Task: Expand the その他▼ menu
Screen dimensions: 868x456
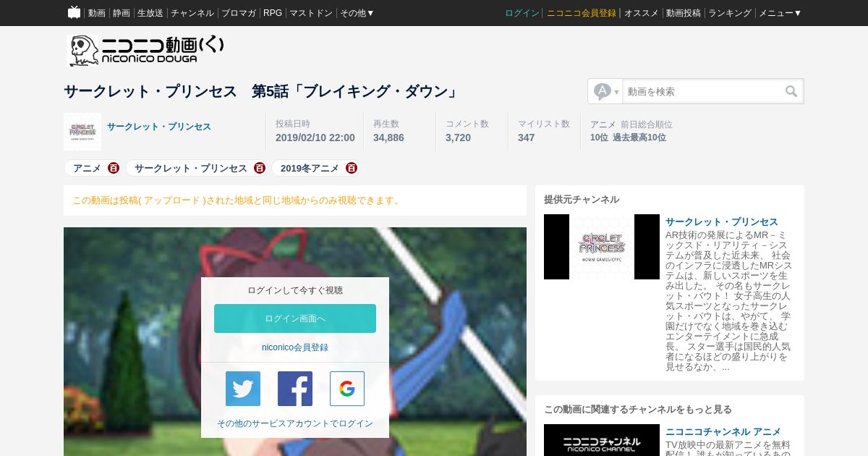Action: (x=357, y=13)
